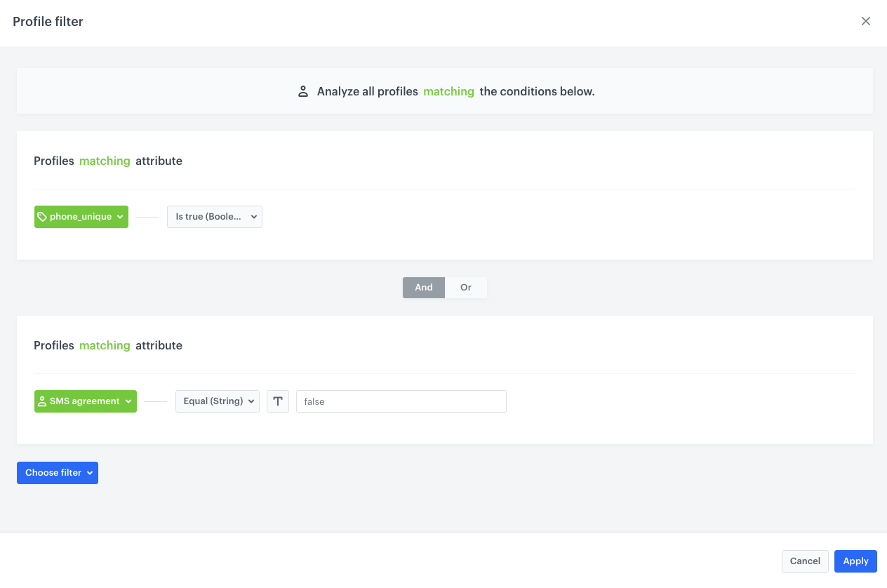Switch the condition operator to Or
887x588 pixels.
point(466,287)
